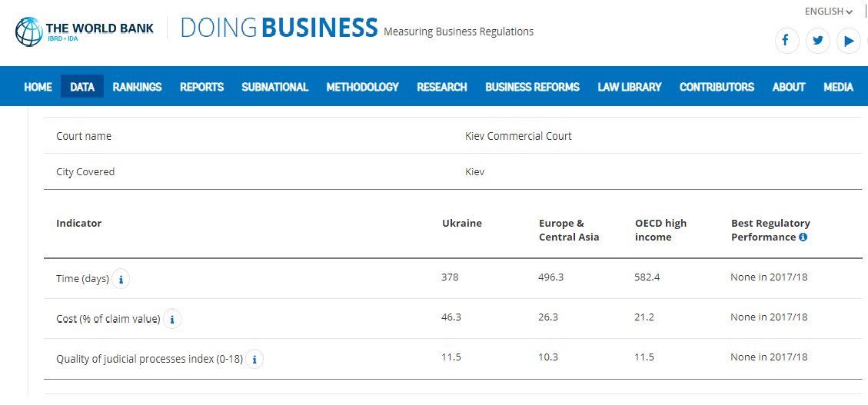The image size is (868, 405).
Task: Open the METHODOLOGY menu item
Action: (x=363, y=87)
